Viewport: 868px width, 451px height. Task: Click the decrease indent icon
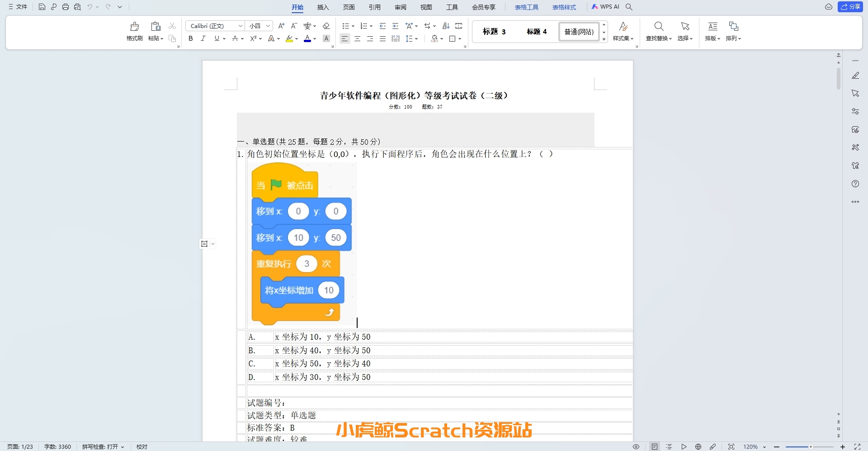383,26
